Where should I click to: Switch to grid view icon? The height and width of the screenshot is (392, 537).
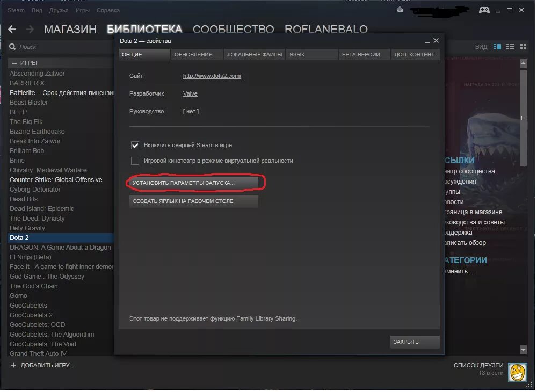point(523,47)
